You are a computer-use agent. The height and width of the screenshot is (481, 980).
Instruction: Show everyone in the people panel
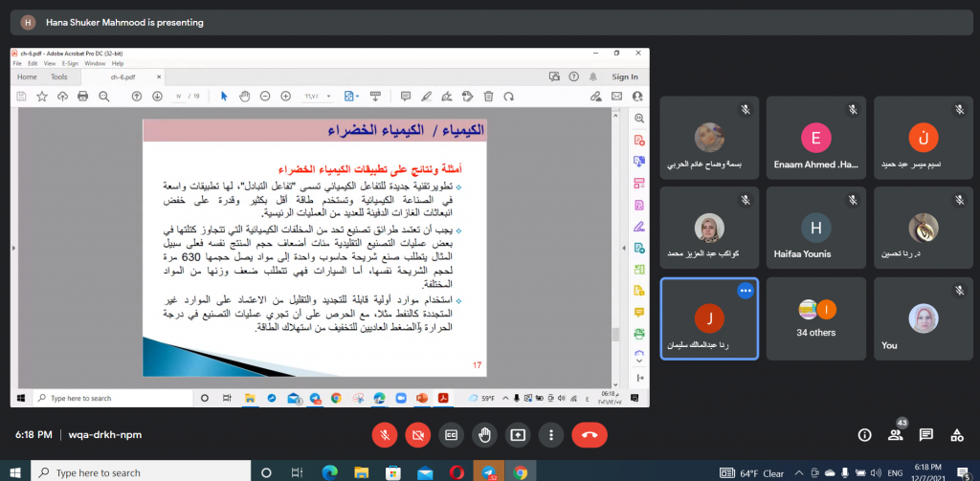click(896, 435)
